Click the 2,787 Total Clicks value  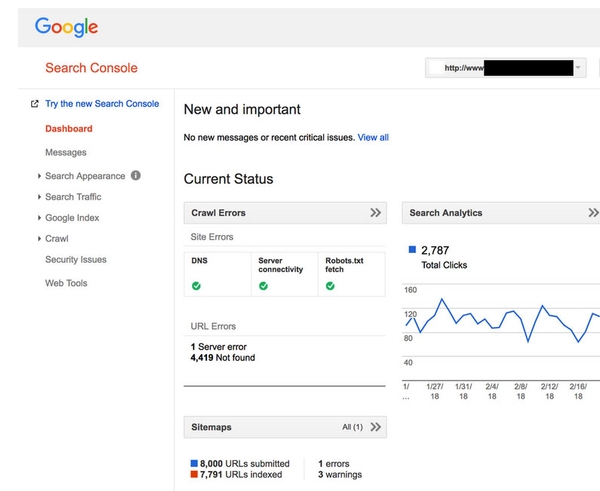(x=435, y=250)
